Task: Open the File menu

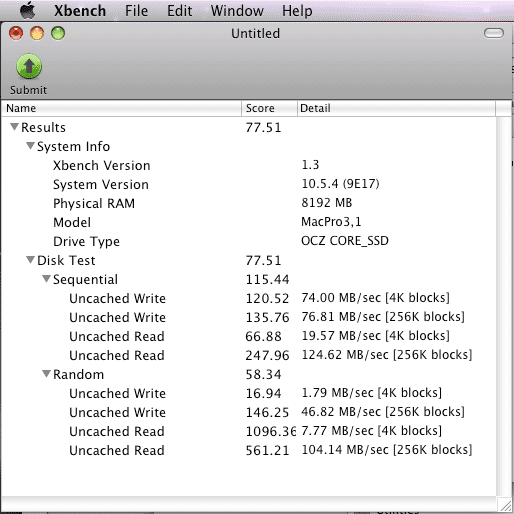Action: [x=136, y=11]
